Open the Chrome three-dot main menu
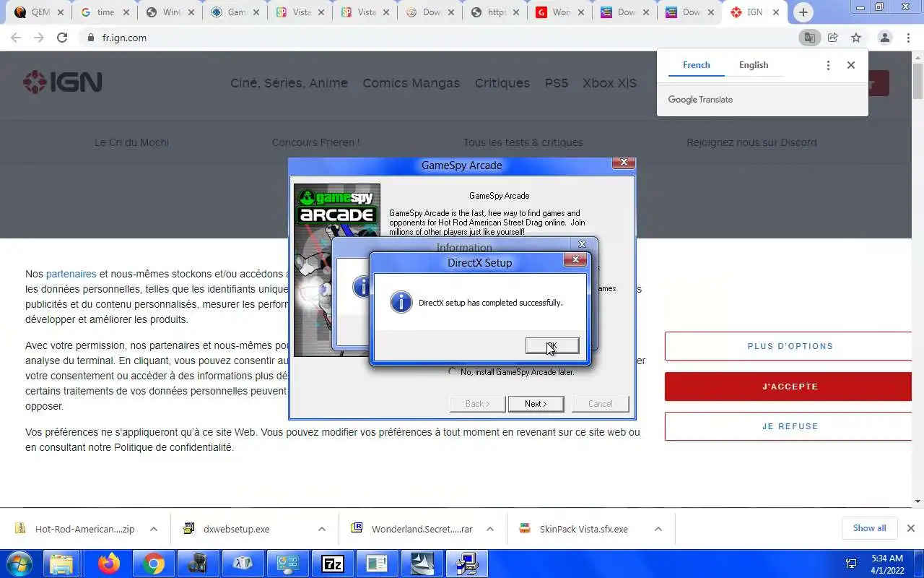 (908, 38)
